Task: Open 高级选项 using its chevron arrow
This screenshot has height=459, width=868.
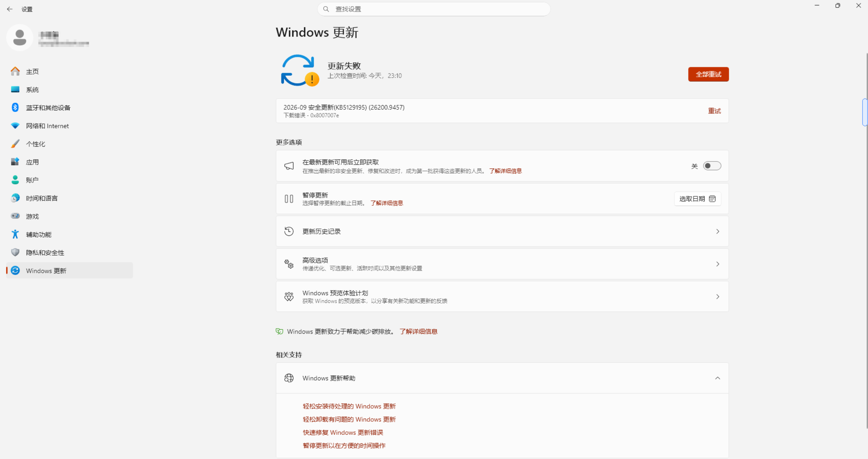Action: point(718,264)
